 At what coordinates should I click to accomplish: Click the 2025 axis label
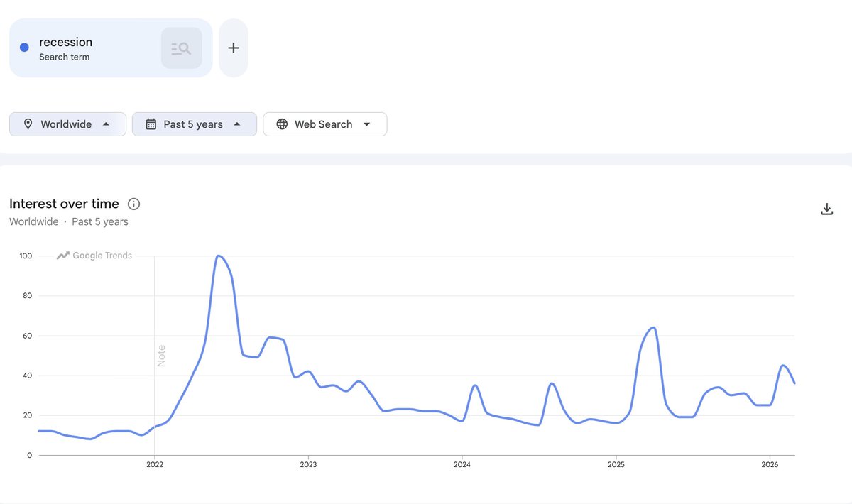(x=616, y=465)
